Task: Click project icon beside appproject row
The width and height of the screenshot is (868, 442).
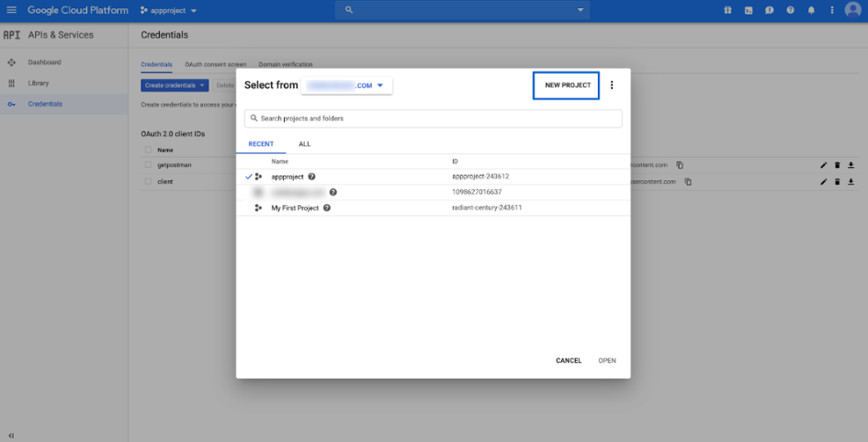Action: 258,176
